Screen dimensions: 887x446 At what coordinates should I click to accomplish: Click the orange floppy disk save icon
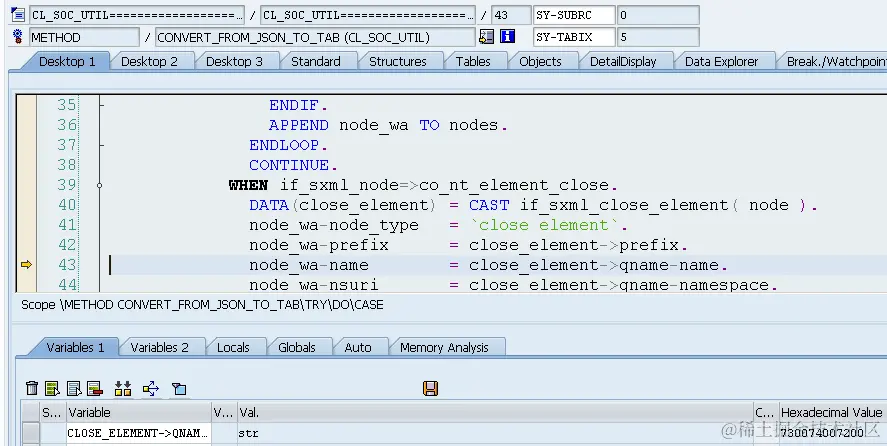click(430, 388)
